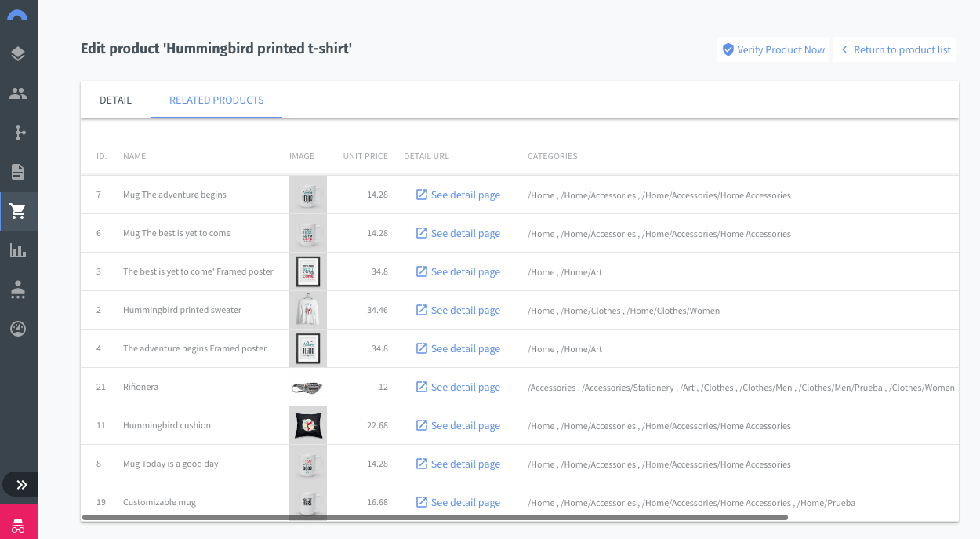Click the ID. column header

pyautogui.click(x=101, y=156)
